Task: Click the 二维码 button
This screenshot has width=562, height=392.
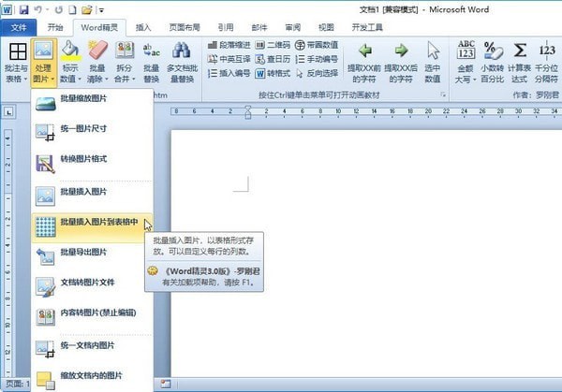Action: [x=273, y=45]
